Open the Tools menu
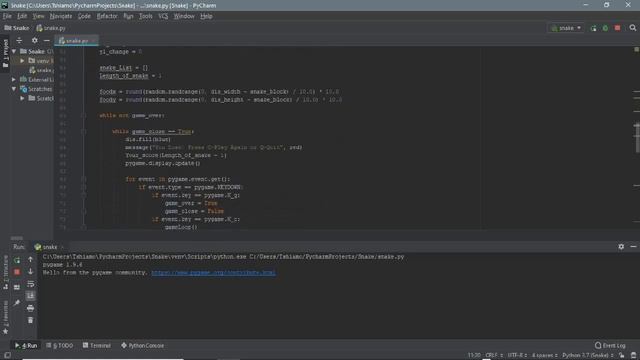Screen dimensions: 640x360 pyautogui.click(x=146, y=16)
